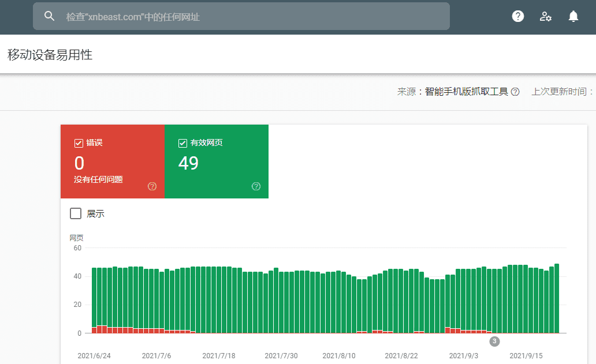Image resolution: width=596 pixels, height=364 pixels.
Task: Open user and settings management icon
Action: coord(545,16)
